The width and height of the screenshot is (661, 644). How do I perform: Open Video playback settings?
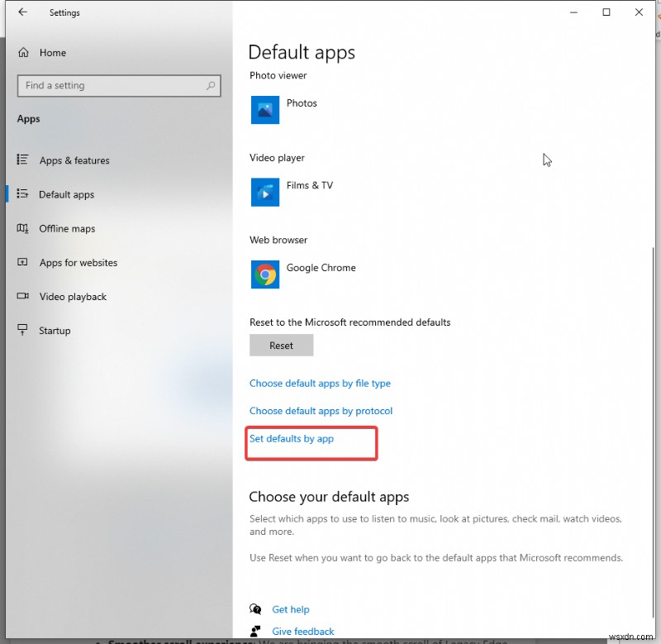coord(73,296)
